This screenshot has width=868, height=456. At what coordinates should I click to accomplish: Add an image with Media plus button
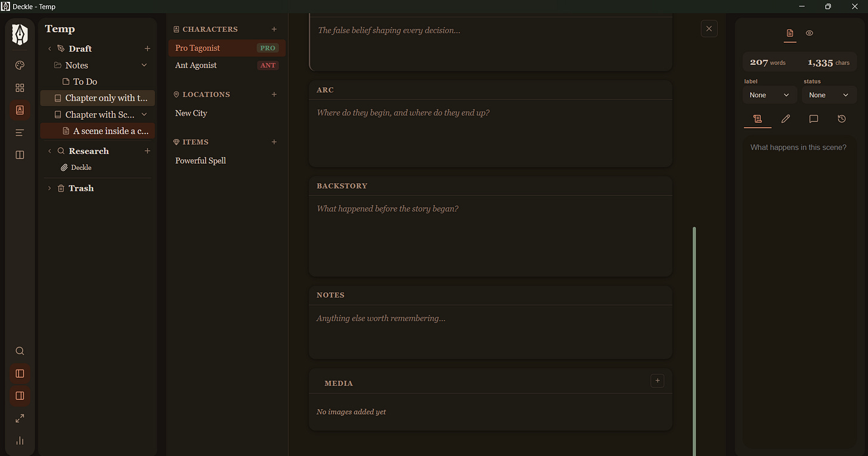[x=657, y=380]
